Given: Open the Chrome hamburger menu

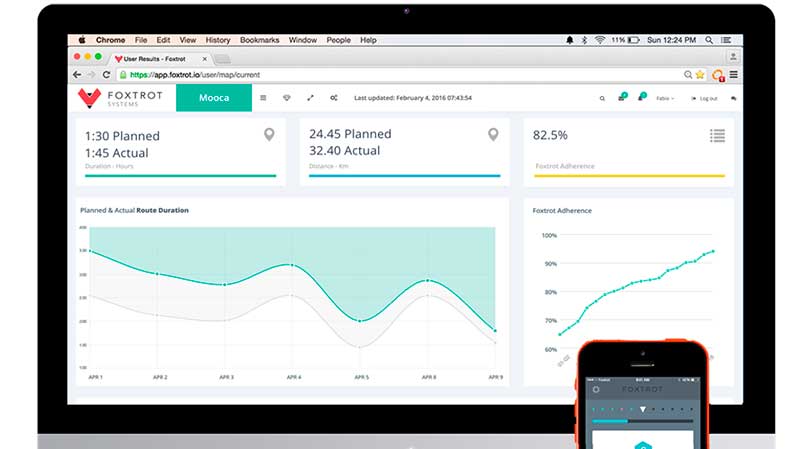Looking at the screenshot, I should pos(733,75).
